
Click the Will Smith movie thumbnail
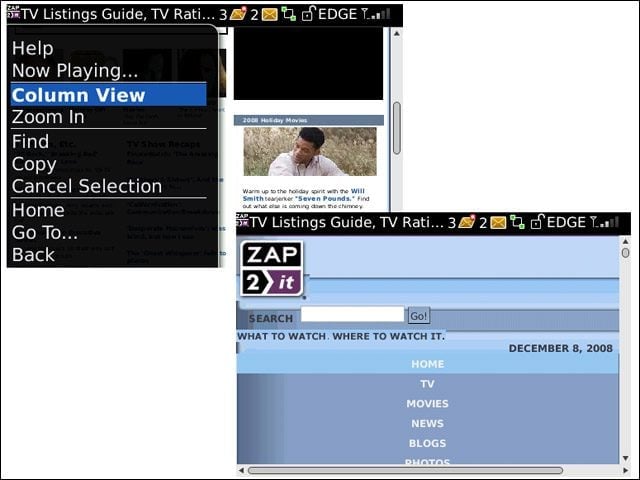pyautogui.click(x=310, y=151)
